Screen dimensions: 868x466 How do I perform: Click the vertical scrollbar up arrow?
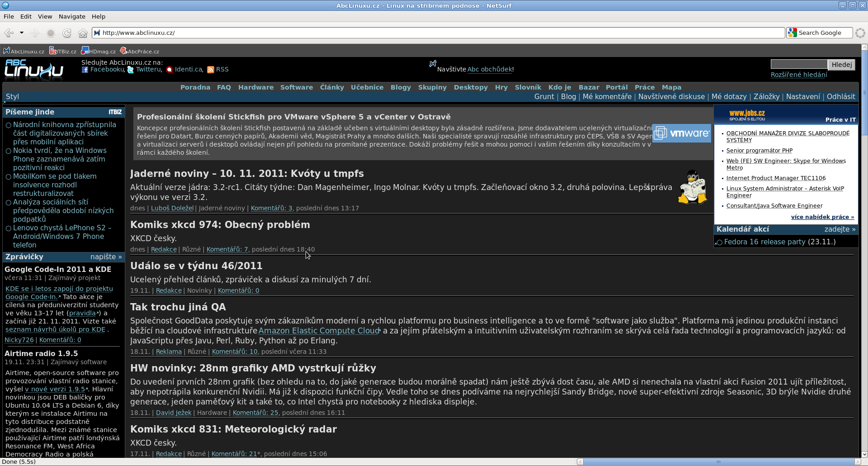click(864, 47)
